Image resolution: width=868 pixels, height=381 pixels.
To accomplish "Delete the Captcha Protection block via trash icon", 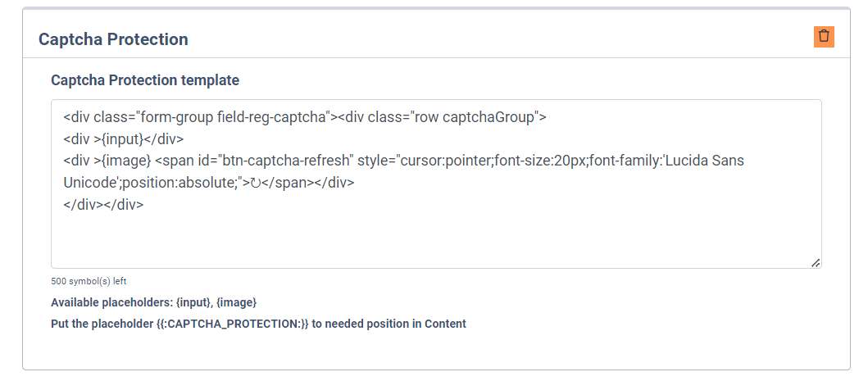I will tap(824, 37).
